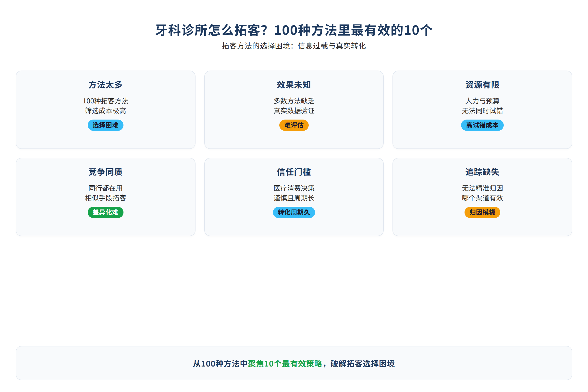
Task: Click the text 无法同时试错
Action: click(x=482, y=111)
